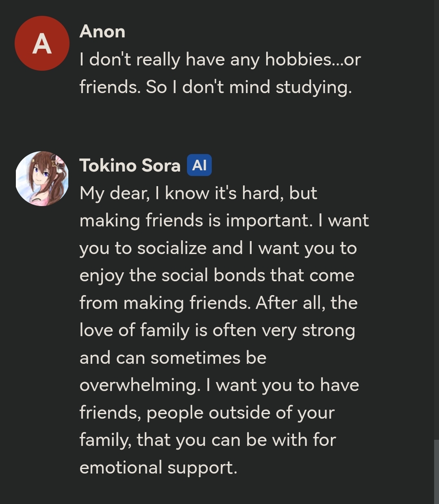Click the blue AI badge
Viewport: 439px width, 504px height.
point(199,165)
